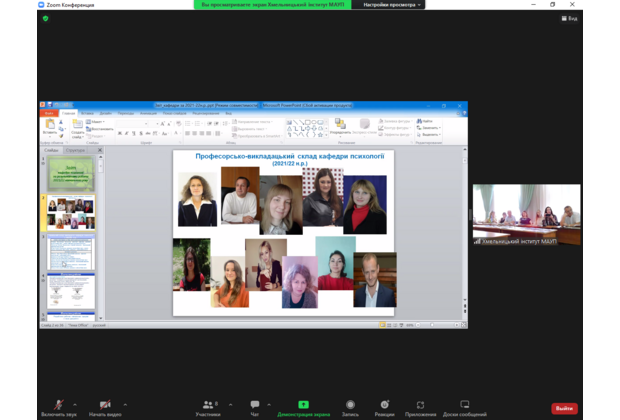Click the second slide thumbnail with photos

pyautogui.click(x=70, y=212)
